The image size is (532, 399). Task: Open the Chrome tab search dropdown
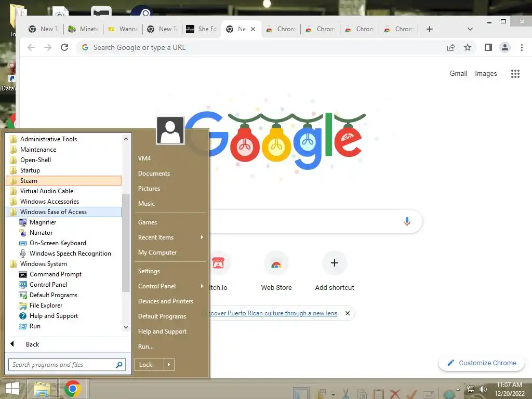(x=470, y=29)
